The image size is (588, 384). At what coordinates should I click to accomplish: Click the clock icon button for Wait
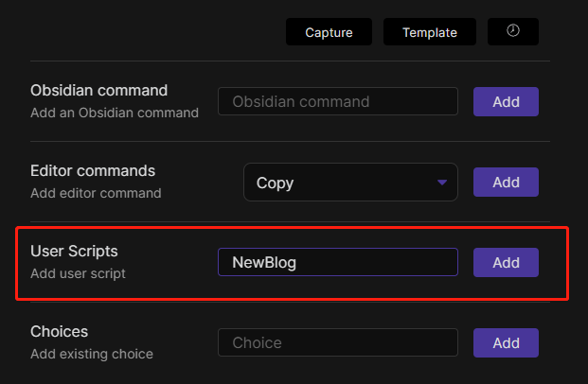tap(512, 31)
